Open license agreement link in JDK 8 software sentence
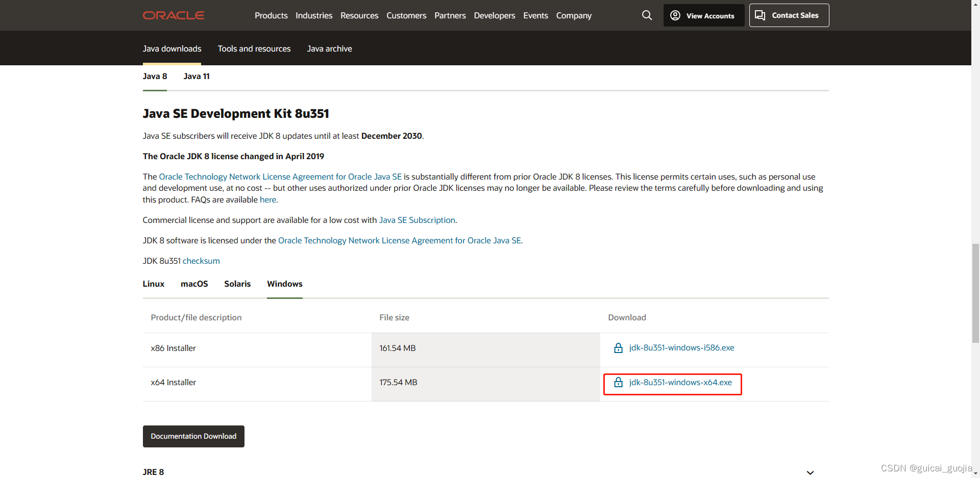The image size is (980, 478). pyautogui.click(x=400, y=240)
